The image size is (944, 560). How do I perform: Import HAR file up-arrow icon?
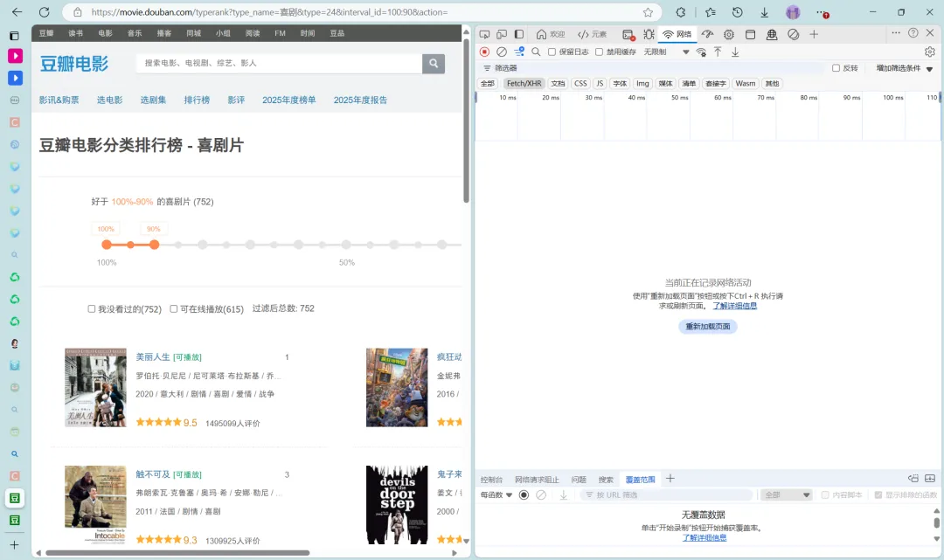(718, 52)
